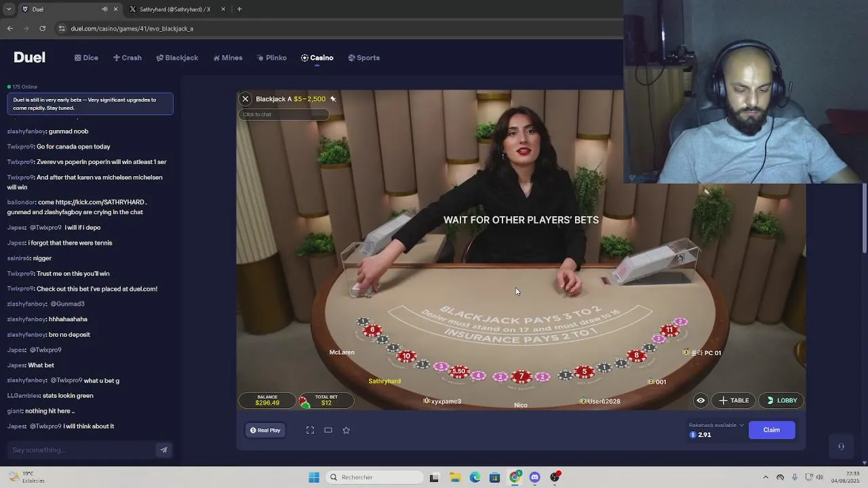Click the red 11 chip on the table

669,330
